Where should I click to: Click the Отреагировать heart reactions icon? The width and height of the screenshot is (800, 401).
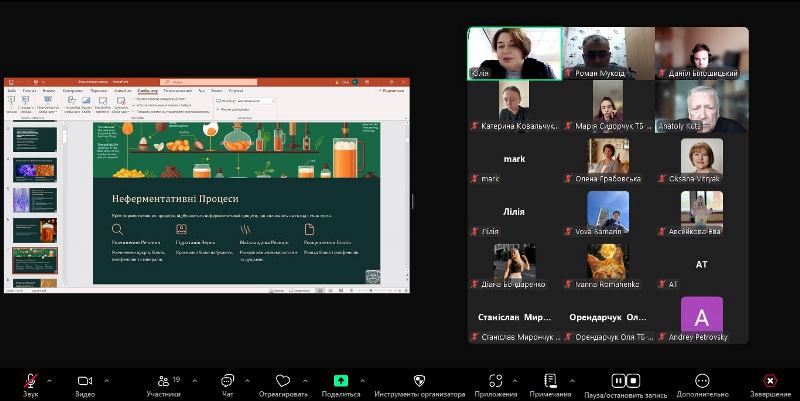click(283, 381)
